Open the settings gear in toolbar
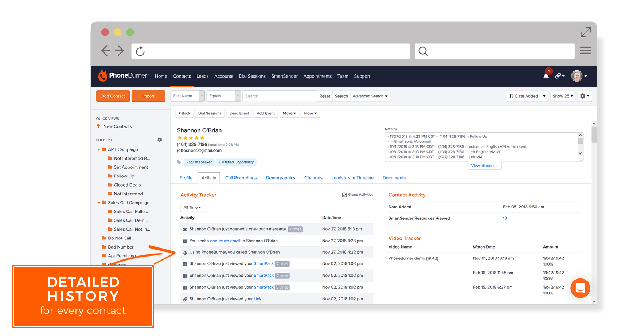This screenshot has width=644, height=336. point(584,96)
